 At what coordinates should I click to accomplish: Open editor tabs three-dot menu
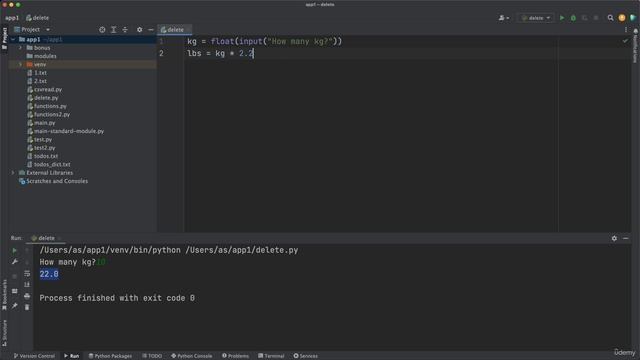tap(626, 30)
